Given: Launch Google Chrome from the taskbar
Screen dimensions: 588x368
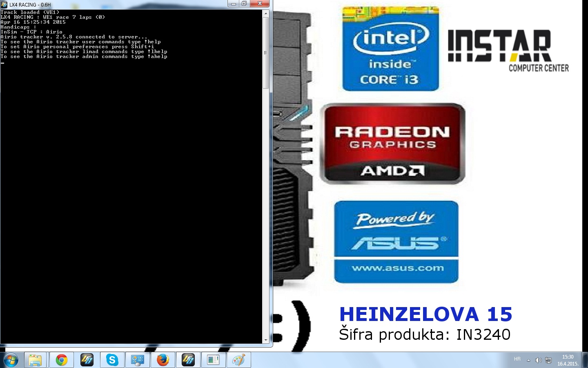Looking at the screenshot, I should tap(62, 360).
